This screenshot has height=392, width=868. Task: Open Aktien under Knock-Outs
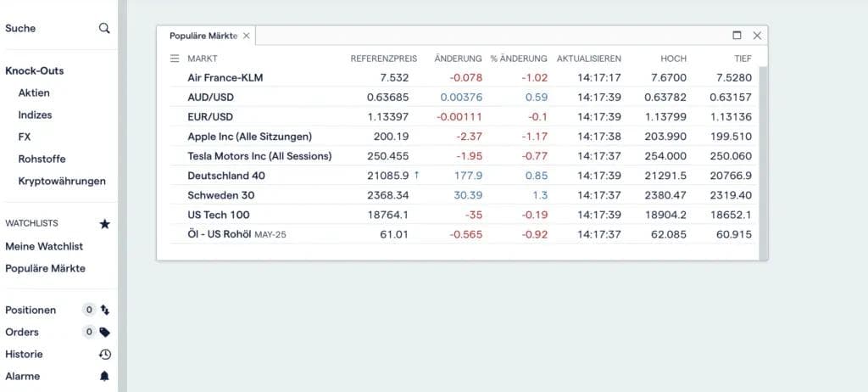click(34, 92)
